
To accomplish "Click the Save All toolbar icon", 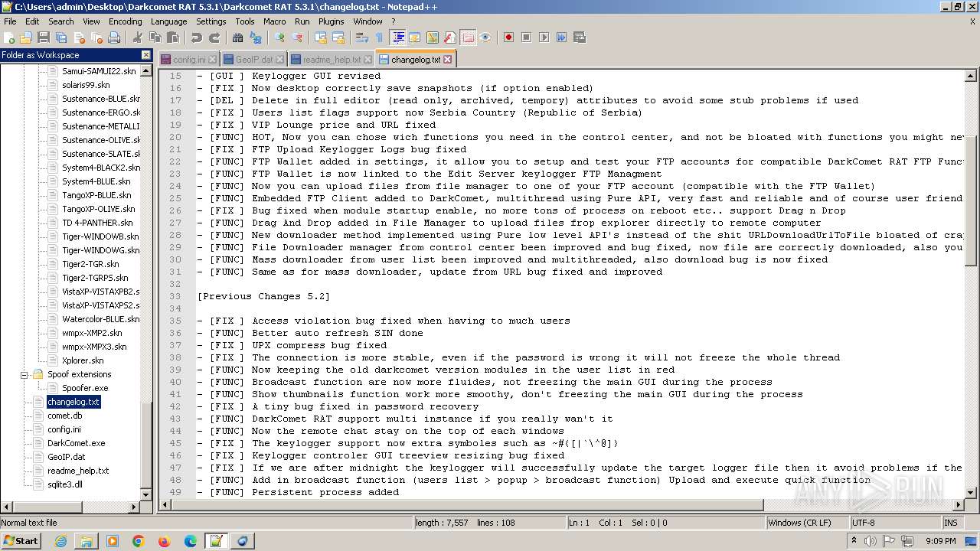I will [x=61, y=37].
